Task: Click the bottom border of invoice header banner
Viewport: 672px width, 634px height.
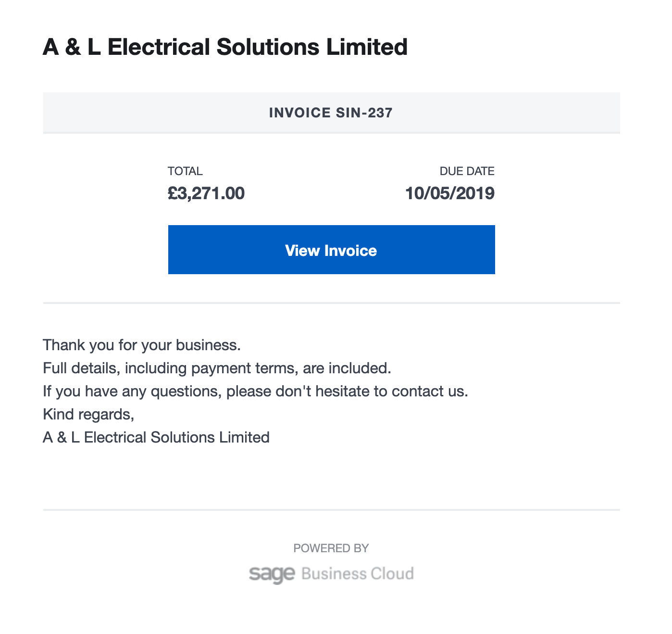Action: tap(331, 133)
